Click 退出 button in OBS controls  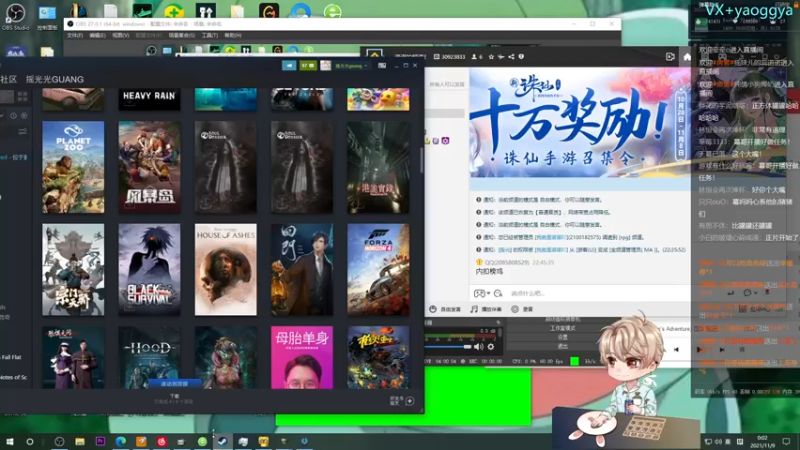pyautogui.click(x=562, y=346)
